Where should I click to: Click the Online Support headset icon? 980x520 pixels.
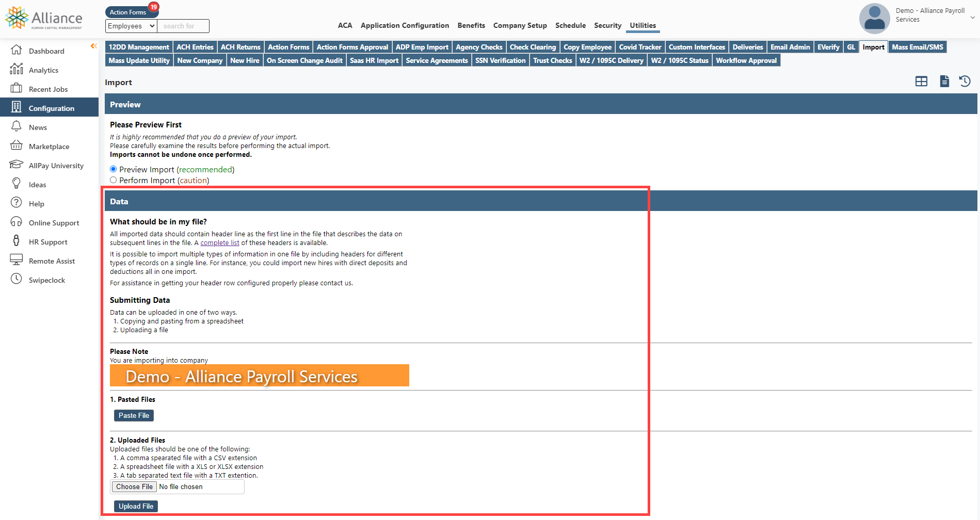[x=17, y=222]
